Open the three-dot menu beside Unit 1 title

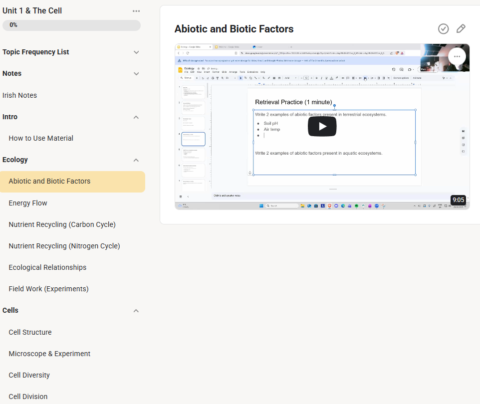point(136,11)
